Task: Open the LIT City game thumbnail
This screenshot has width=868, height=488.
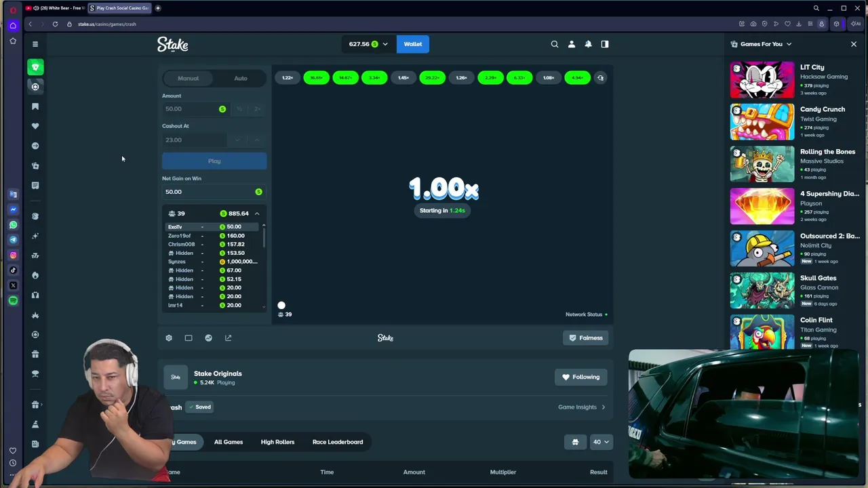Action: [x=762, y=80]
